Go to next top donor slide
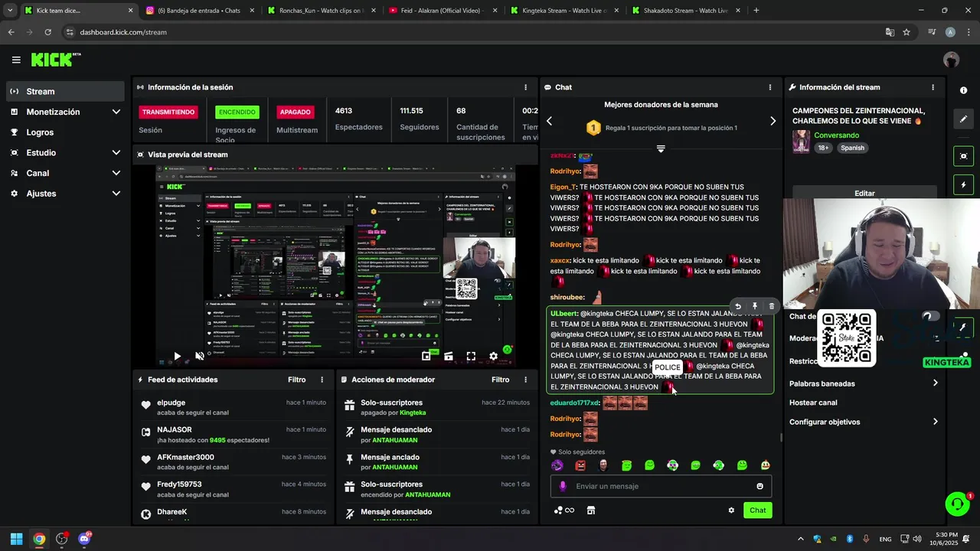Image resolution: width=980 pixels, height=551 pixels. coord(773,121)
